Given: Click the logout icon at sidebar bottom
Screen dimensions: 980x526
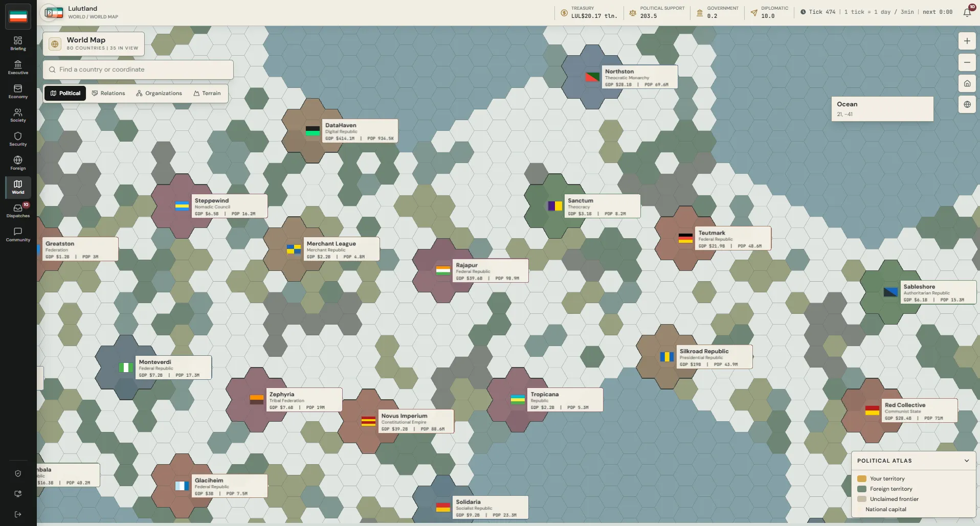Looking at the screenshot, I should (x=18, y=514).
